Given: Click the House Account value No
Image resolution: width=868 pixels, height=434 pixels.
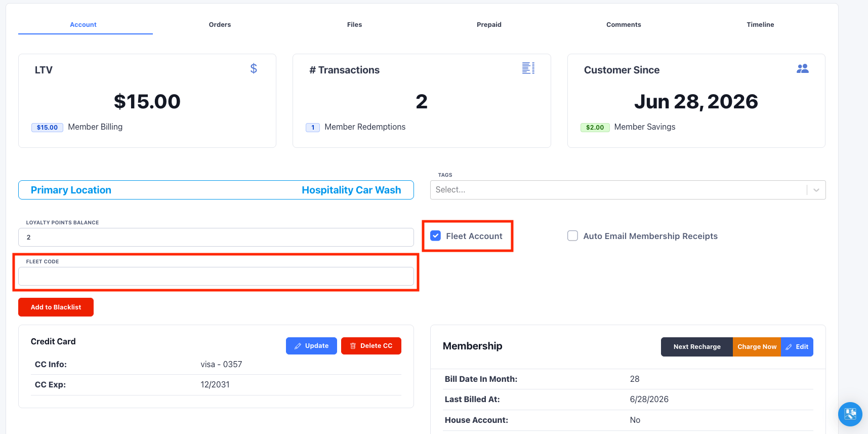Looking at the screenshot, I should (635, 420).
